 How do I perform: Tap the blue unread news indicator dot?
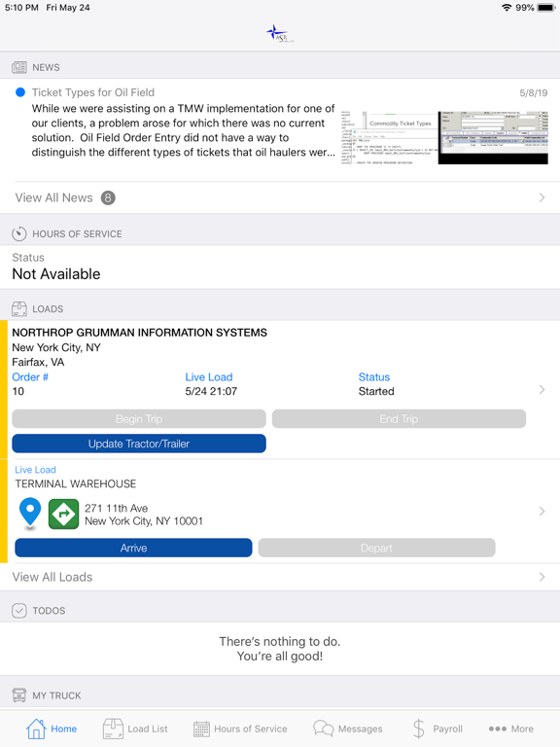(x=20, y=92)
